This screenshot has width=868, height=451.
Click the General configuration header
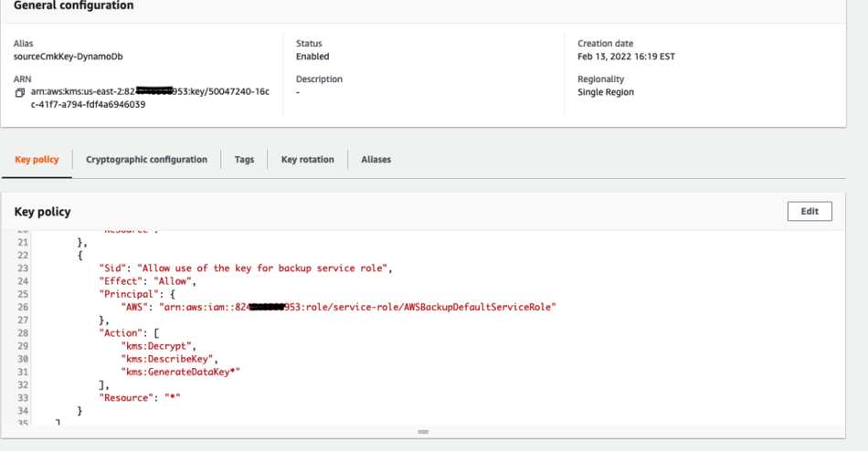tap(74, 5)
